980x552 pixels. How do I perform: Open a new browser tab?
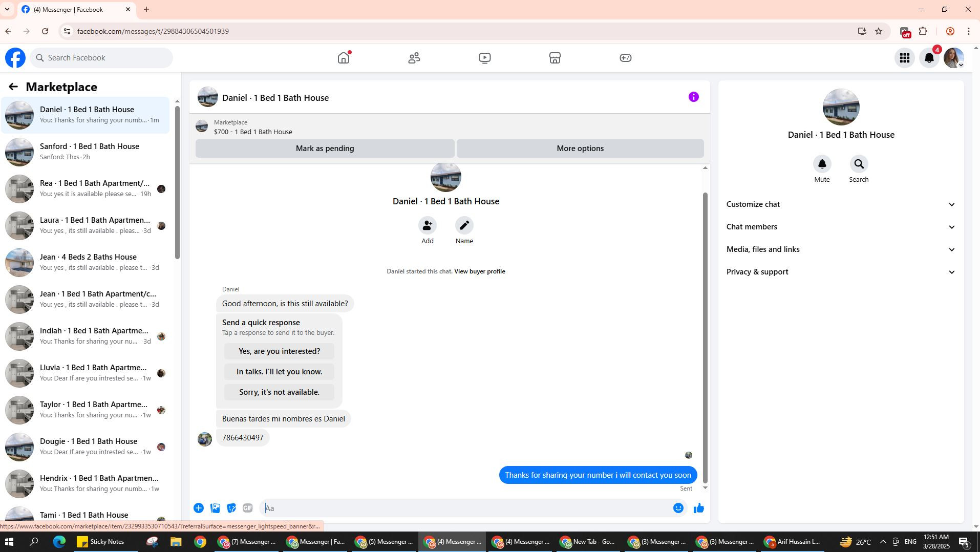point(146,9)
